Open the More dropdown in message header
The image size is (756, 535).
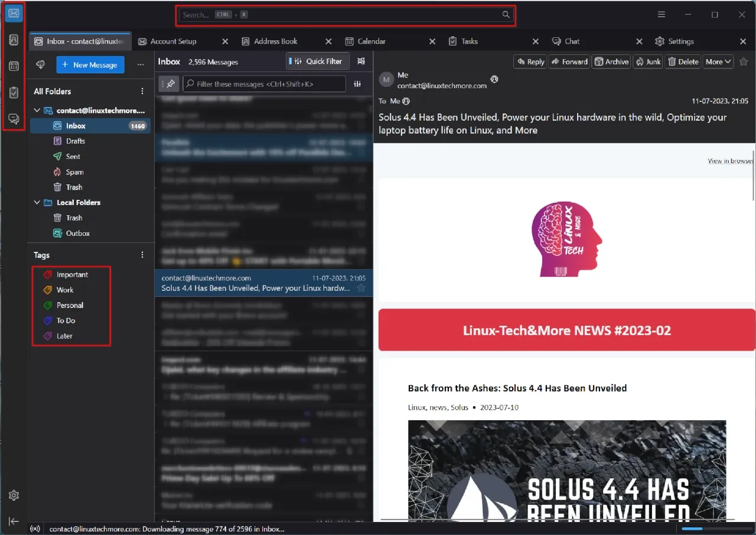point(718,61)
